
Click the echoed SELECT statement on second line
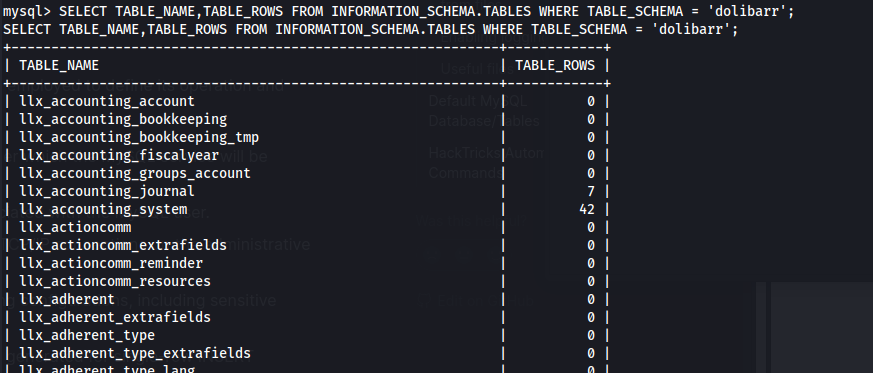click(370, 29)
